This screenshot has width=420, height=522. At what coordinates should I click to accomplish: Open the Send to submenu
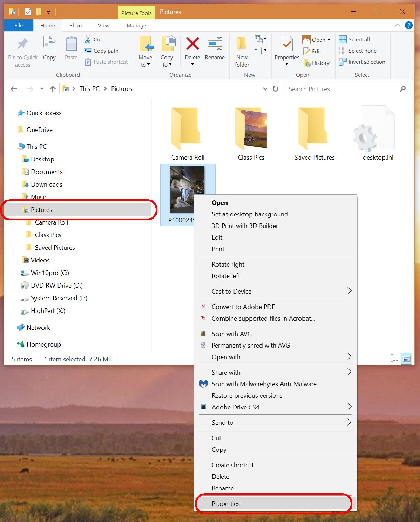coord(275,423)
